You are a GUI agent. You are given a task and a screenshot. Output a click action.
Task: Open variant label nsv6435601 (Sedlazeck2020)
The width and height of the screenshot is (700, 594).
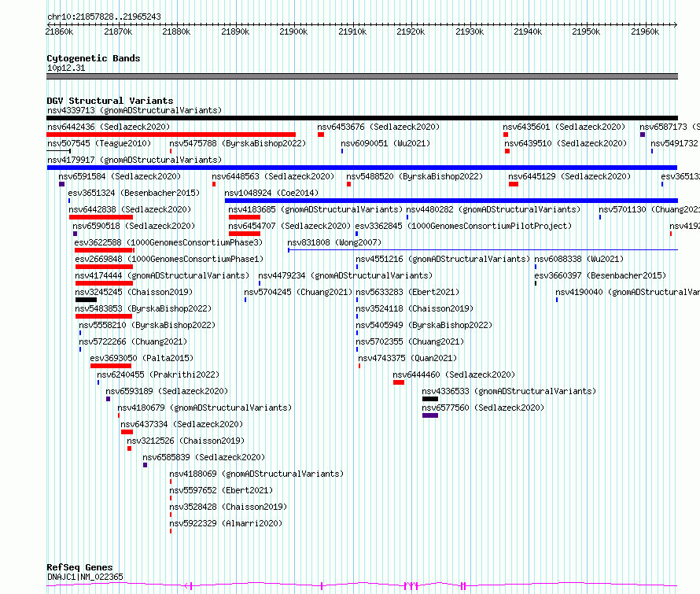tap(564, 127)
